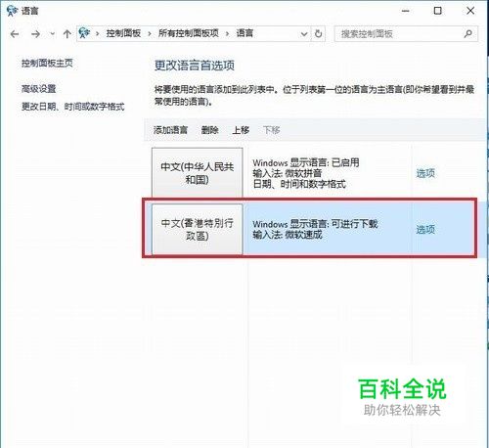Open 所有控制面板项 breadcrumb
The image size is (489, 448).
click(189, 33)
